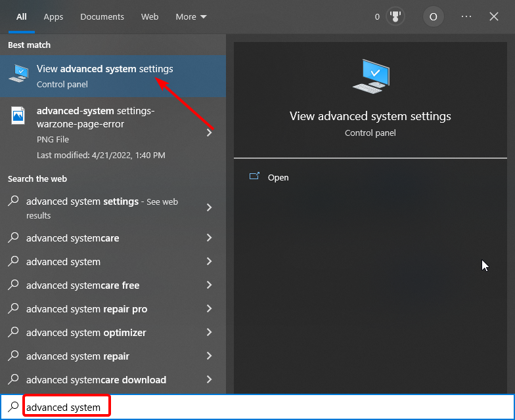515x420 pixels.
Task: Expand arrow for advanced systemcare download
Action: [209, 379]
